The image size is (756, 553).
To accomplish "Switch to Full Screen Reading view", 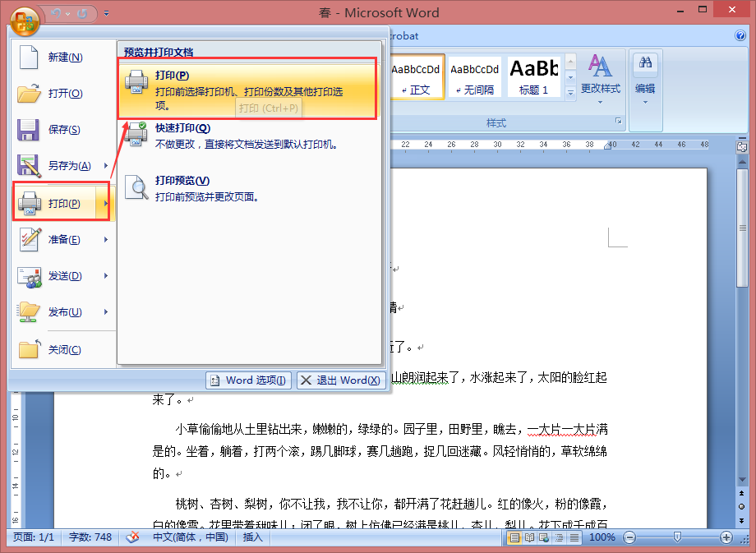I will click(x=529, y=537).
